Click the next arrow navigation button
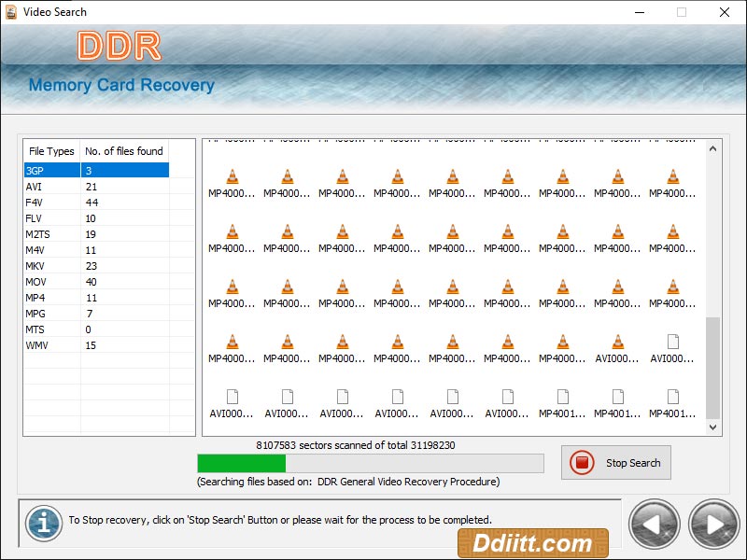The height and width of the screenshot is (560, 747). pos(713,525)
